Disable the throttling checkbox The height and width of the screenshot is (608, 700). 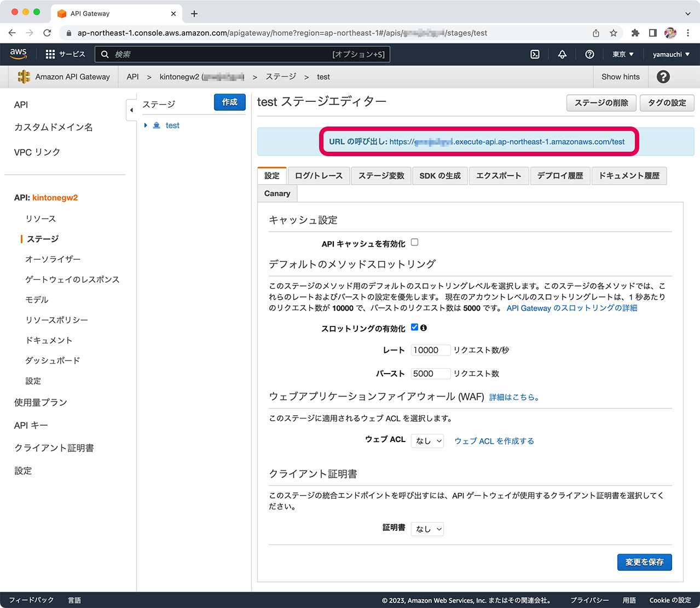click(415, 327)
